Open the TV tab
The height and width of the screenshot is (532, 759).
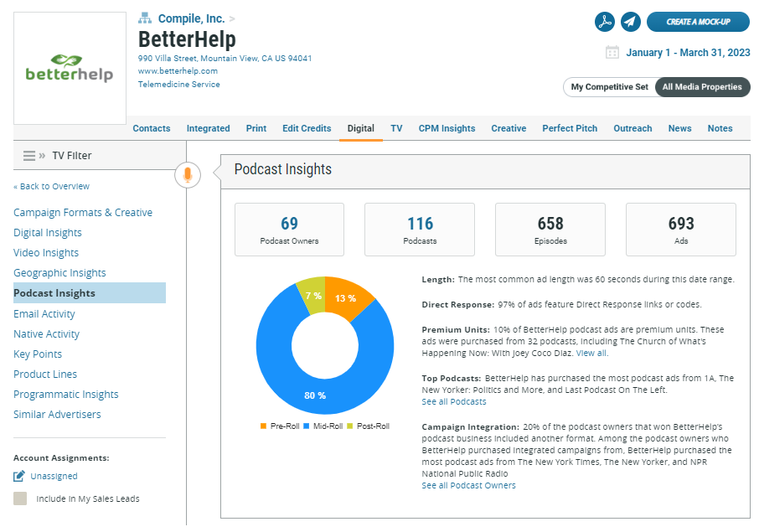[x=396, y=128]
